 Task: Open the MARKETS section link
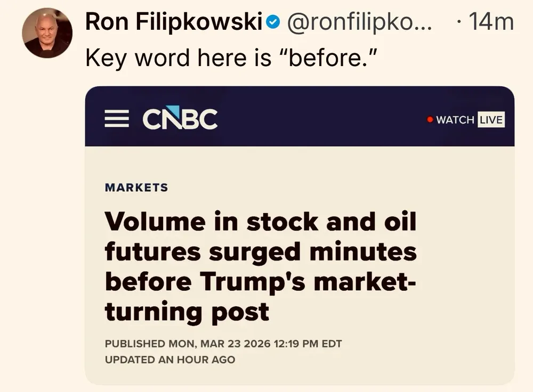click(136, 187)
